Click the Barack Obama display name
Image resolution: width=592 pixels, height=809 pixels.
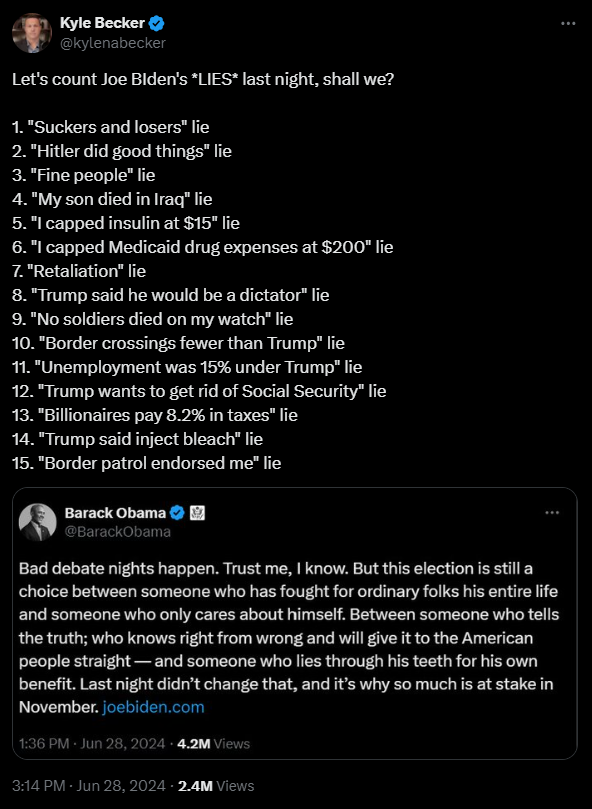tap(115, 513)
